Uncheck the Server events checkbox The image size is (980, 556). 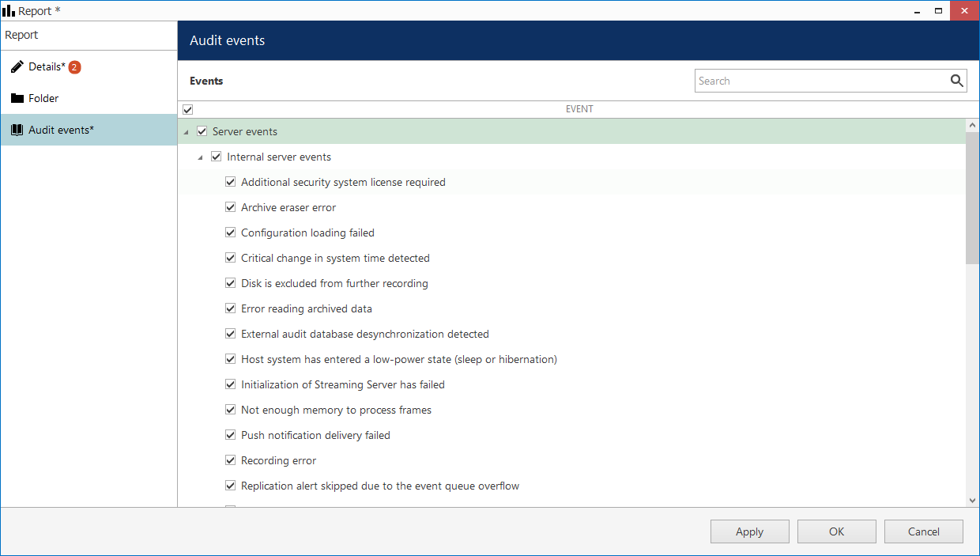point(202,131)
